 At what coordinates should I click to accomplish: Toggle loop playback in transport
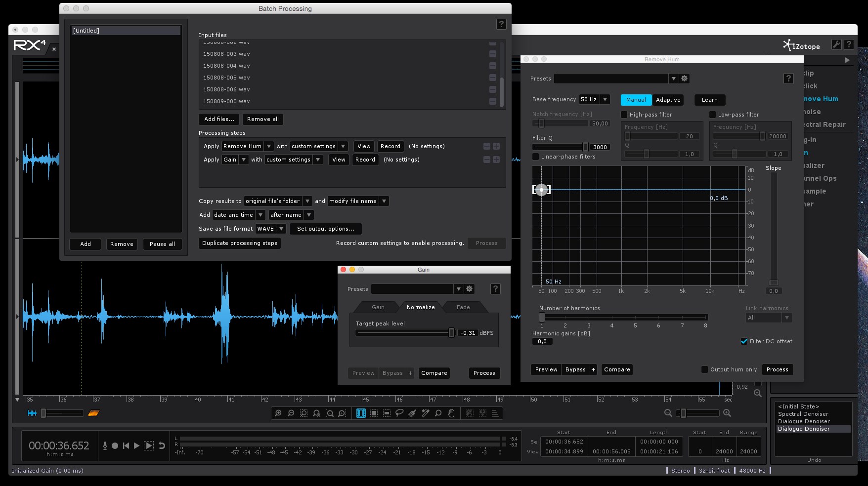click(162, 445)
